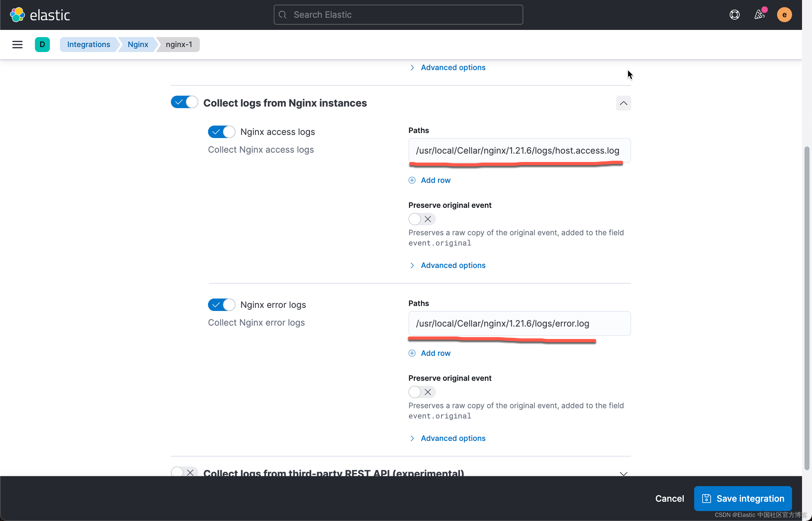The height and width of the screenshot is (521, 812).
Task: Click the error log Paths input field
Action: click(x=519, y=323)
